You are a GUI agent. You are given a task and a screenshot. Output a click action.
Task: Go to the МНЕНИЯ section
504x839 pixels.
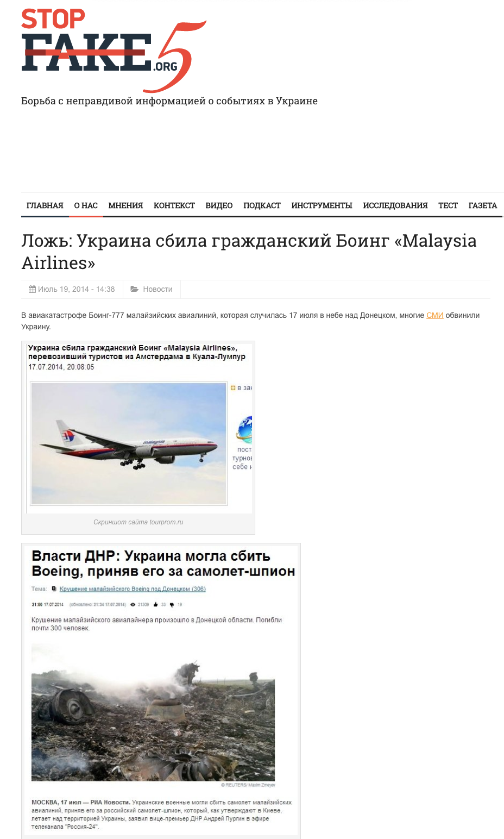coord(125,205)
